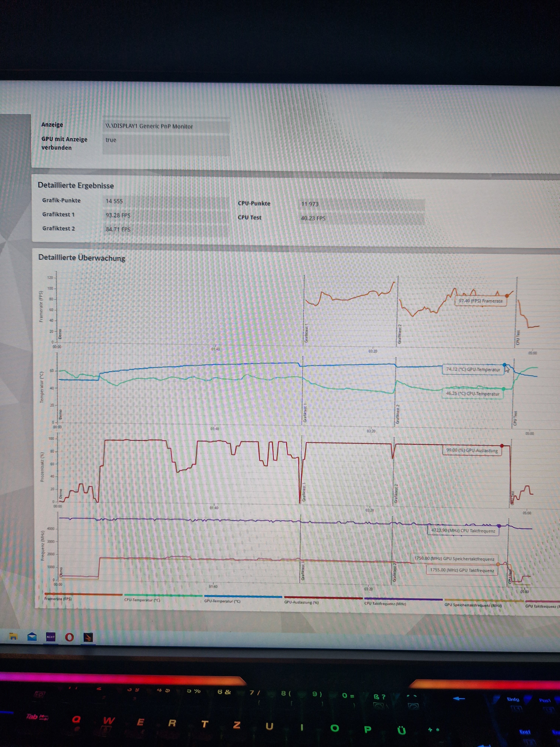The height and width of the screenshot is (747, 560).
Task: Click Grafiktest 1 marker in framerate chart
Action: pos(307,334)
